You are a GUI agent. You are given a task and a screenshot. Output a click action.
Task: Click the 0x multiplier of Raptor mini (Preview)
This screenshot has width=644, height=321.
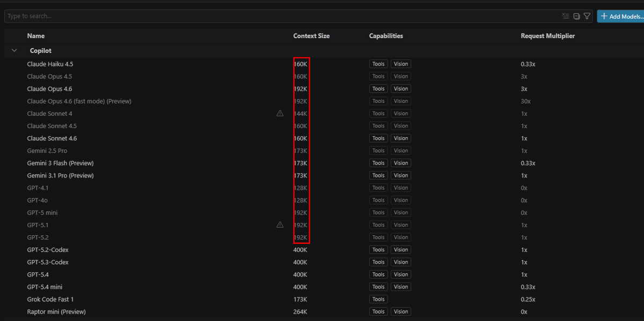tap(524, 311)
